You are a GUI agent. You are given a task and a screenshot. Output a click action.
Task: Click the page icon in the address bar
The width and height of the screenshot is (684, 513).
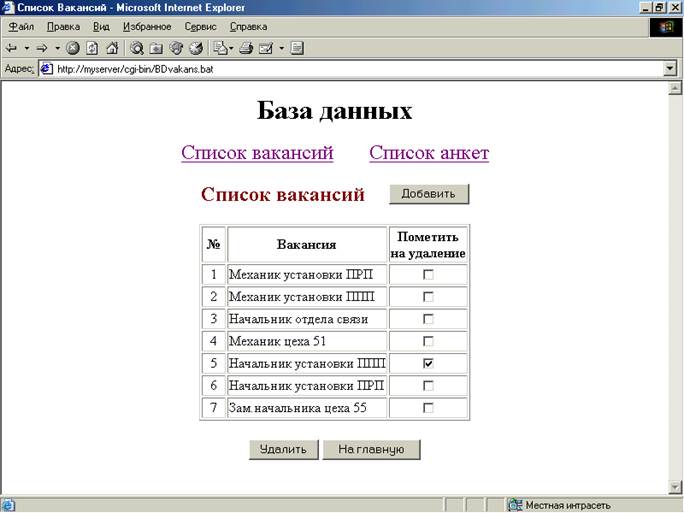(47, 69)
